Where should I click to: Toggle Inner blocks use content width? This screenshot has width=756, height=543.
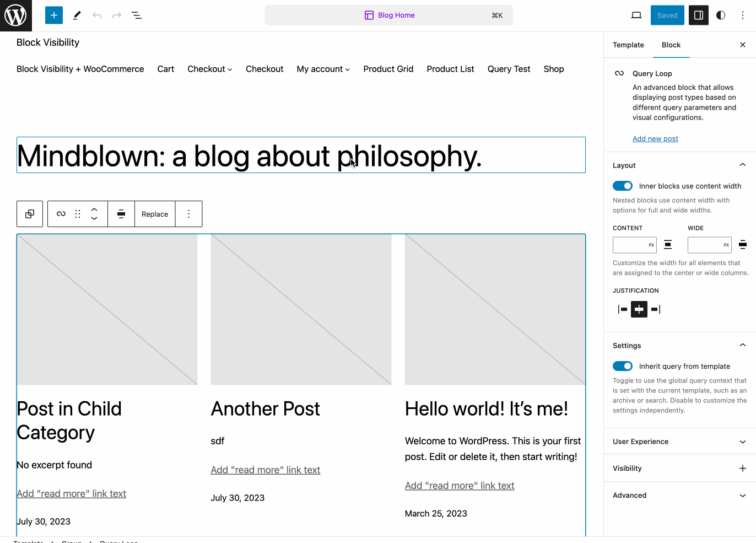(623, 186)
